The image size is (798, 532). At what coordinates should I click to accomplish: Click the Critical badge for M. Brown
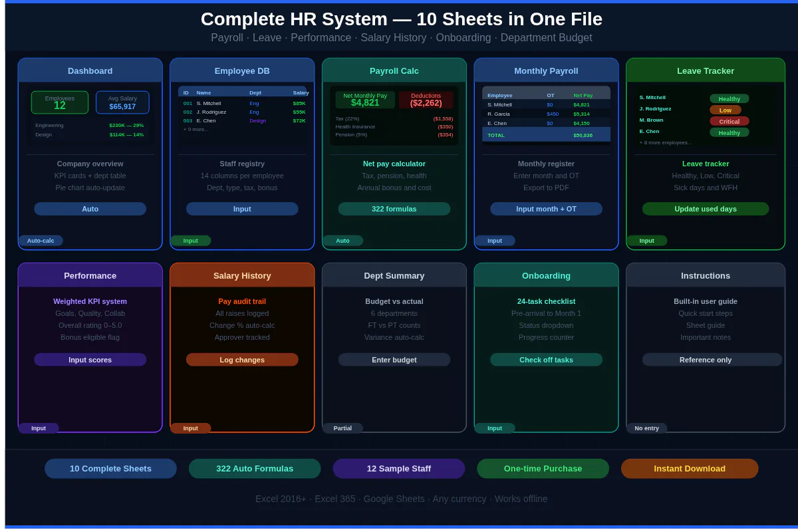tap(729, 121)
